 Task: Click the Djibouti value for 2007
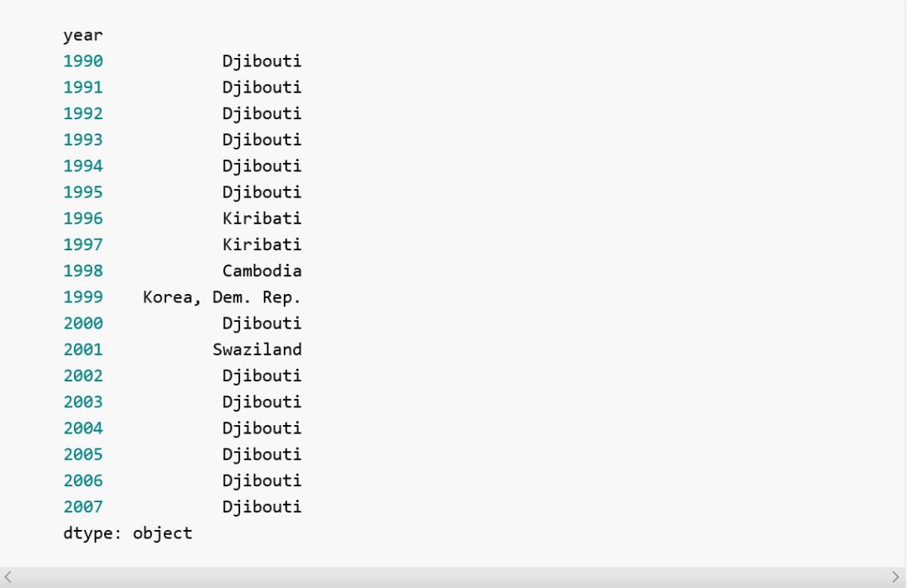click(262, 507)
